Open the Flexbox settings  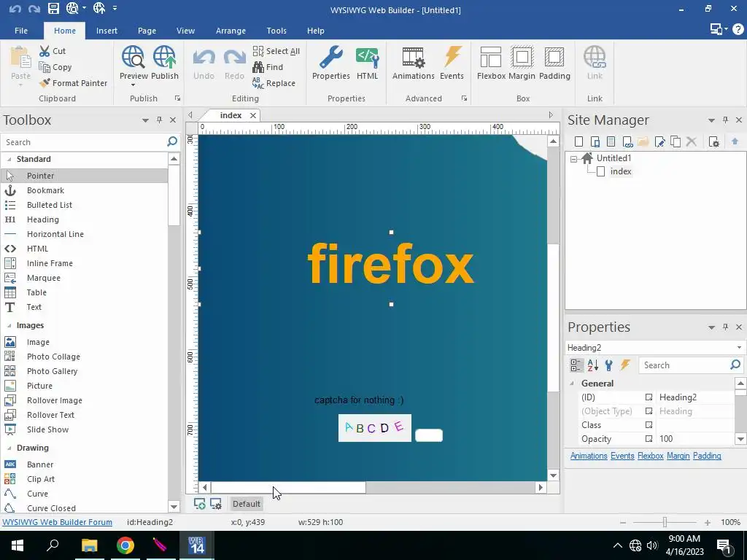[491, 63]
